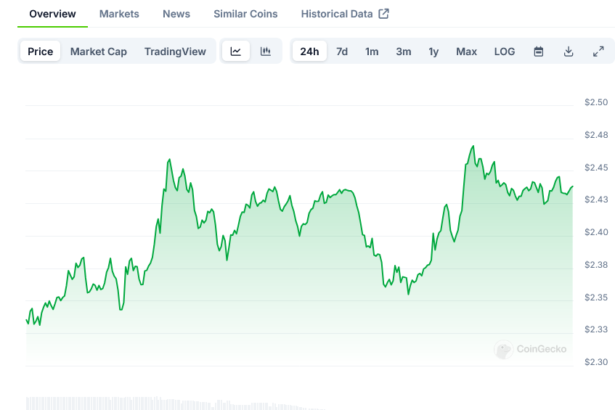
Task: Click the external link icon beside Historical Data
Action: pyautogui.click(x=383, y=14)
